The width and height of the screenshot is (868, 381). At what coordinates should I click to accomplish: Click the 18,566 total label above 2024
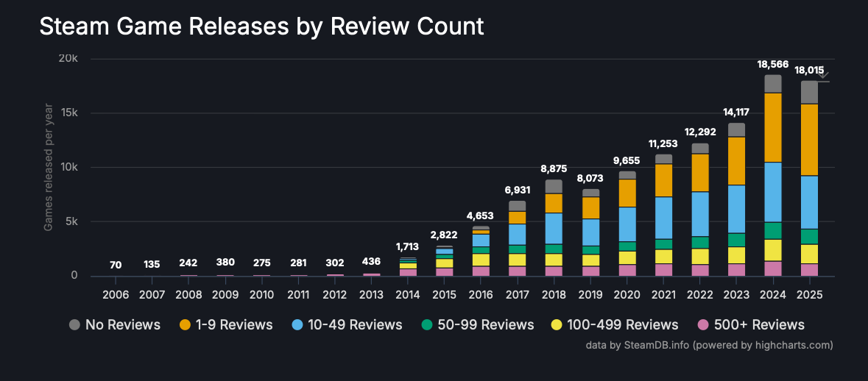pyautogui.click(x=772, y=65)
